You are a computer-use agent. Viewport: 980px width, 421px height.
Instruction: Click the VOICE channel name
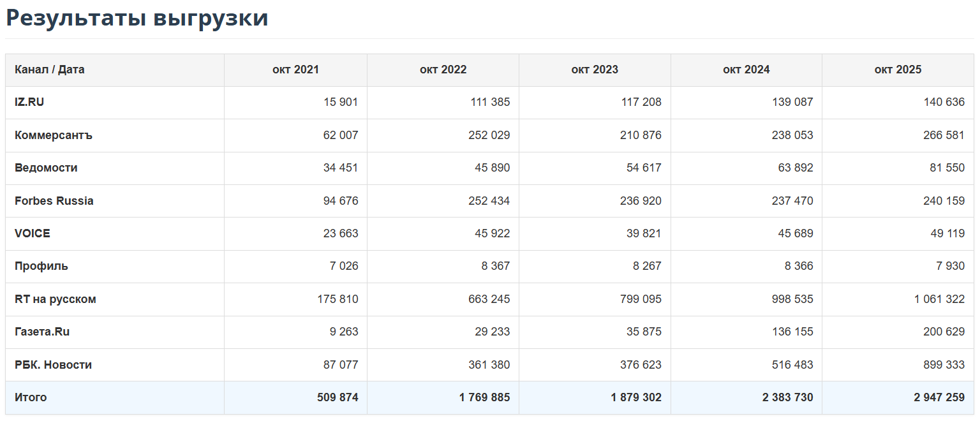(x=32, y=233)
